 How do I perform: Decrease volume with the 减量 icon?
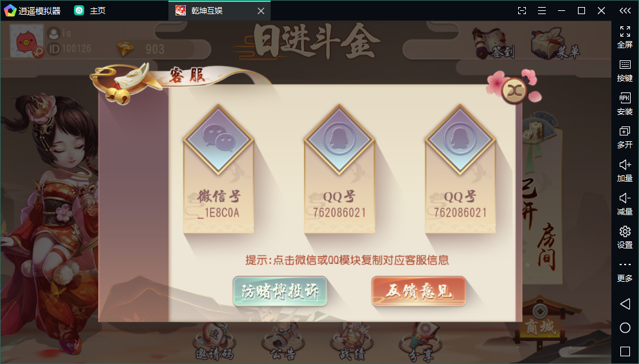(x=625, y=204)
